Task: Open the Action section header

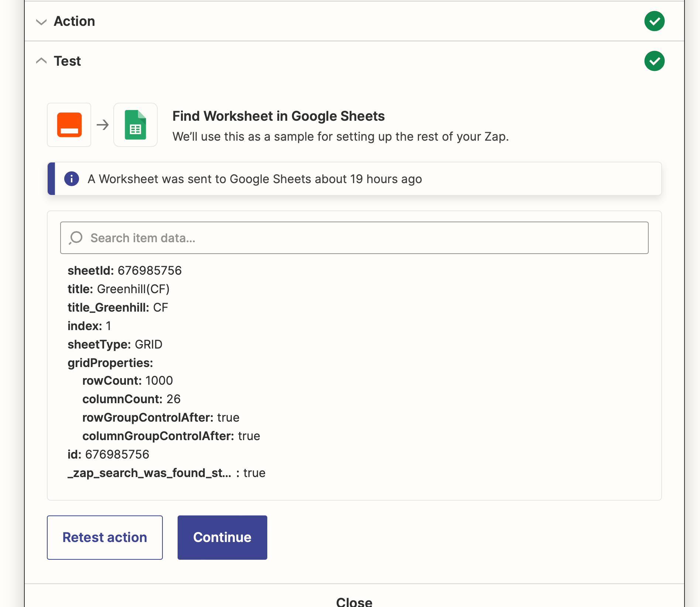Action: [x=354, y=21]
